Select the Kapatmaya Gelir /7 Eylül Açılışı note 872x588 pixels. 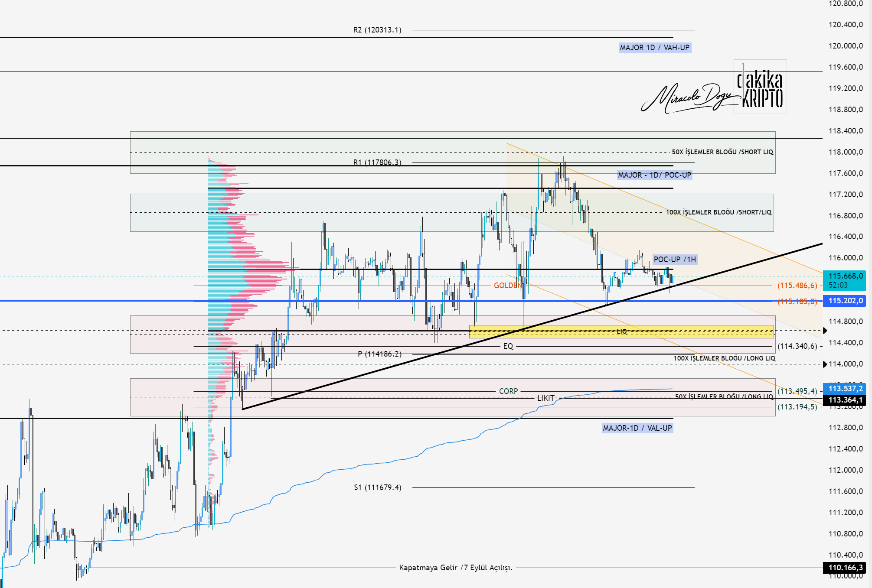tap(456, 568)
